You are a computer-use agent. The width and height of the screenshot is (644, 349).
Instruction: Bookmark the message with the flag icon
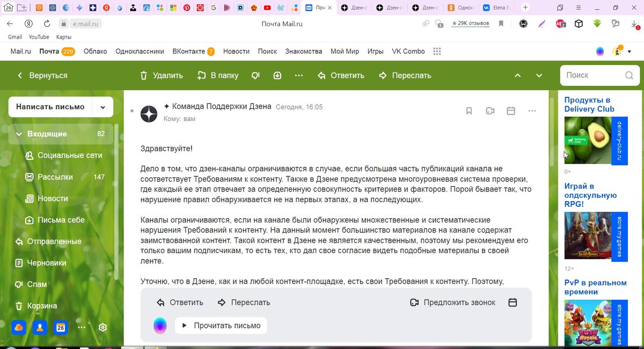469,111
